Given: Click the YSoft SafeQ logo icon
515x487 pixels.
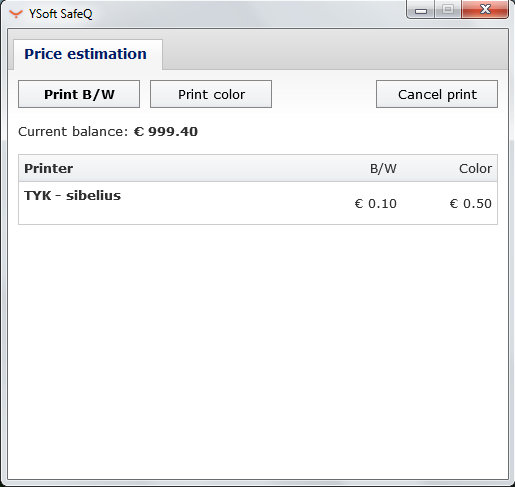Looking at the screenshot, I should 16,14.
